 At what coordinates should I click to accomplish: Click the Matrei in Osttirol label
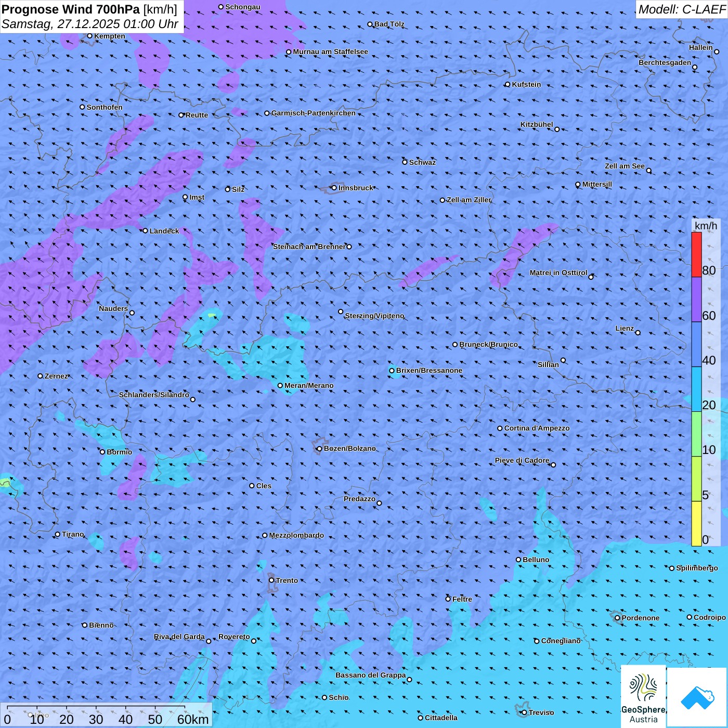click(x=558, y=272)
